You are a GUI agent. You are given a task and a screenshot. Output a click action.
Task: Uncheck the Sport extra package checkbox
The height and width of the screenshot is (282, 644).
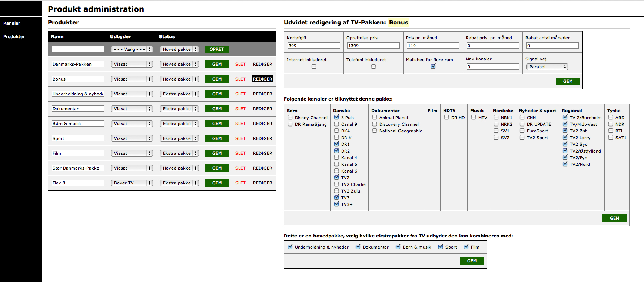[441, 247]
